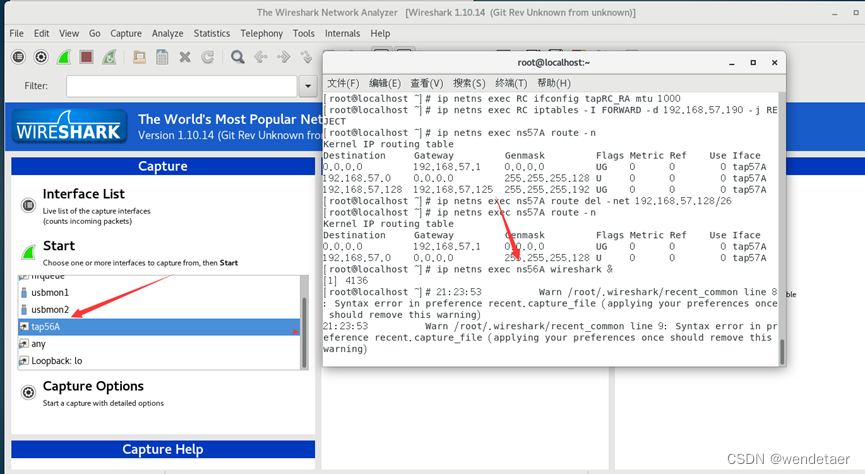Open the Edit menu in Wireshark

tap(41, 33)
